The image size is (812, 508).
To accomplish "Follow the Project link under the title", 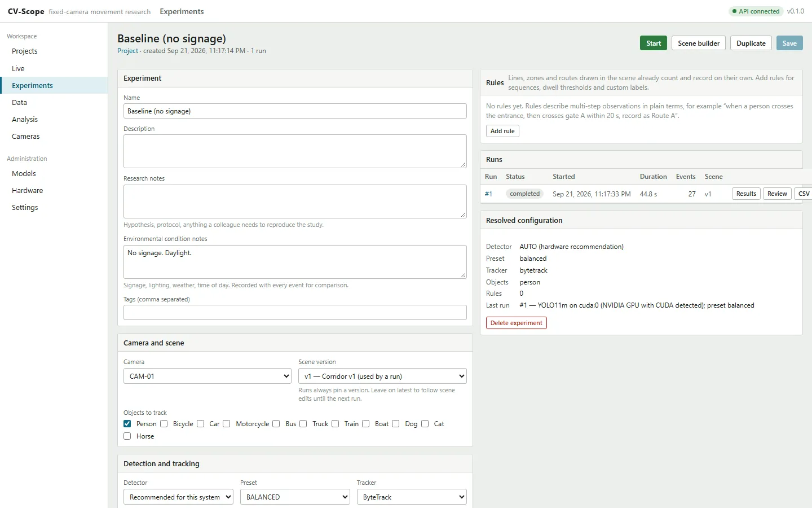I will pyautogui.click(x=127, y=51).
